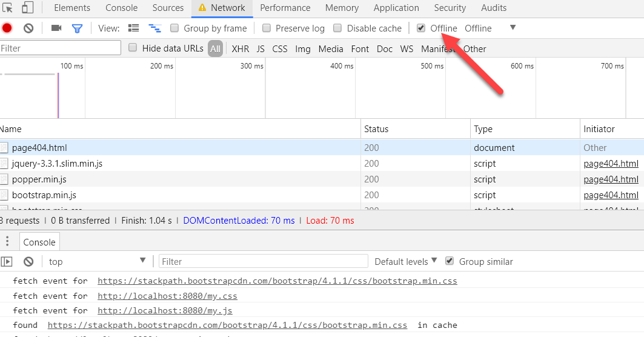The height and width of the screenshot is (337, 644).
Task: Uncheck the Offline checkbox
Action: pos(421,28)
